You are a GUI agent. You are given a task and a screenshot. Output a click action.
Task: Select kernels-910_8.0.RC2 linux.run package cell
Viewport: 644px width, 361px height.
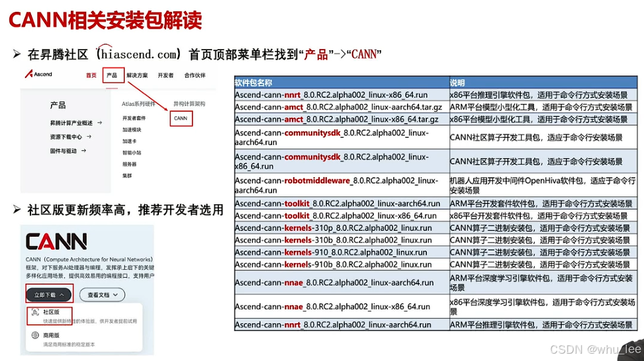[x=342, y=253]
